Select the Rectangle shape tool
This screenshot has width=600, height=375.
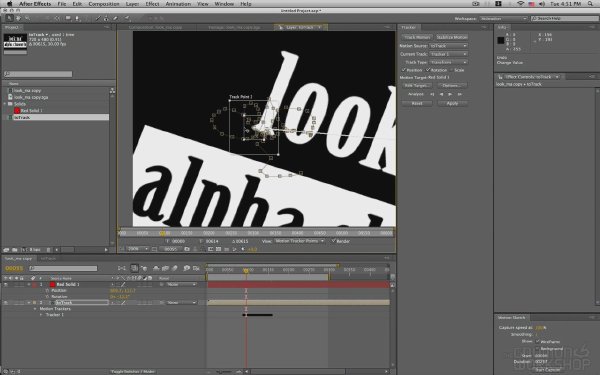pyautogui.click(x=68, y=18)
